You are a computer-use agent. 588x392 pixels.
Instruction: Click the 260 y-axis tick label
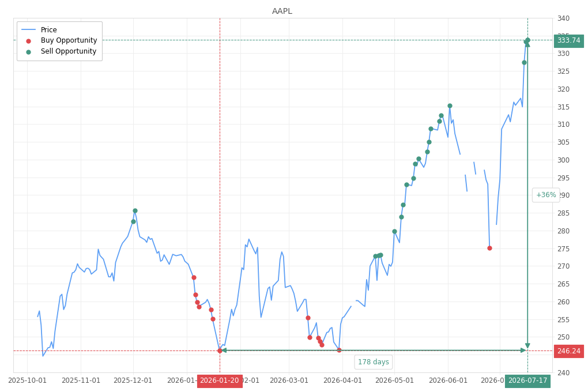coord(563,302)
